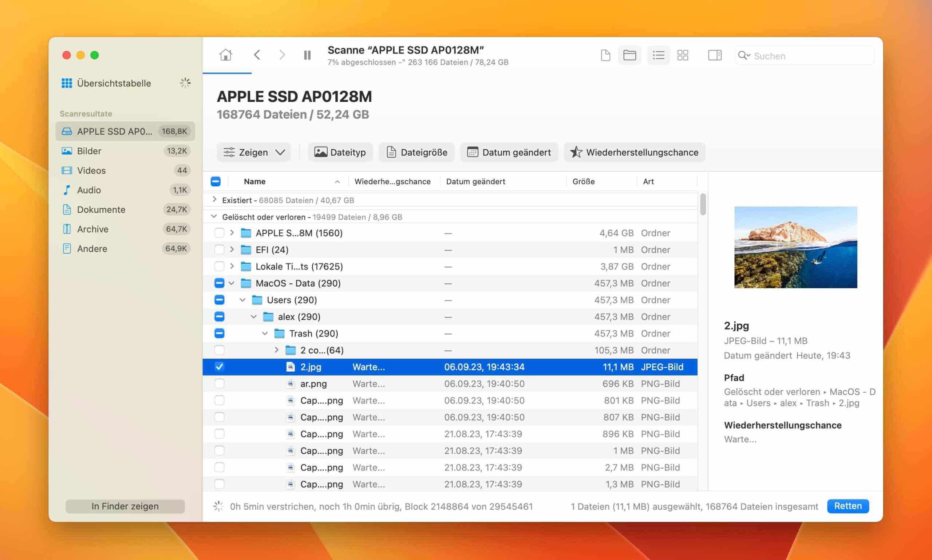Pause the running scan
Viewport: 932px width, 560px height.
(307, 55)
